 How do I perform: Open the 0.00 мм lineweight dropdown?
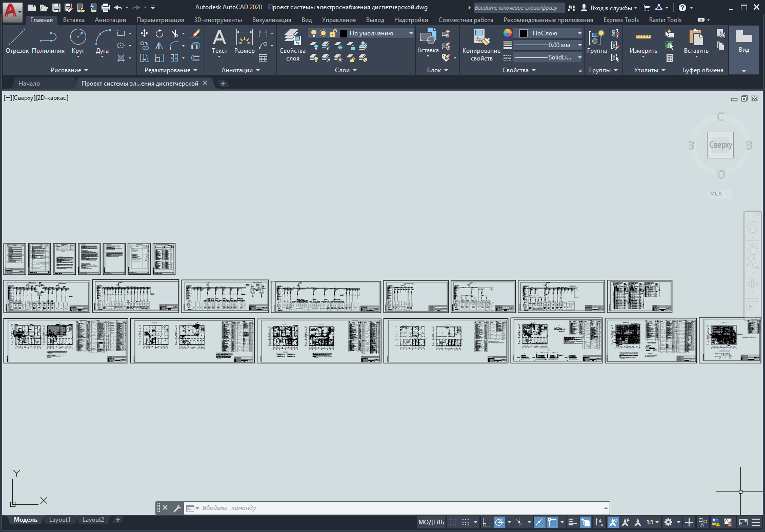(x=548, y=45)
